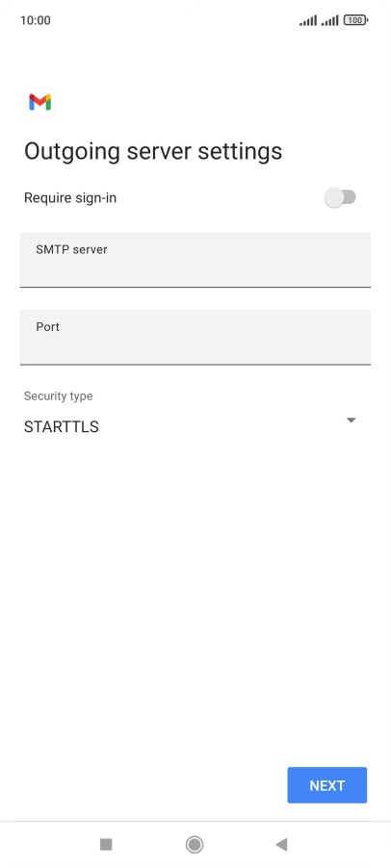
Task: Tap the SMTP server field label
Action: pos(71,249)
